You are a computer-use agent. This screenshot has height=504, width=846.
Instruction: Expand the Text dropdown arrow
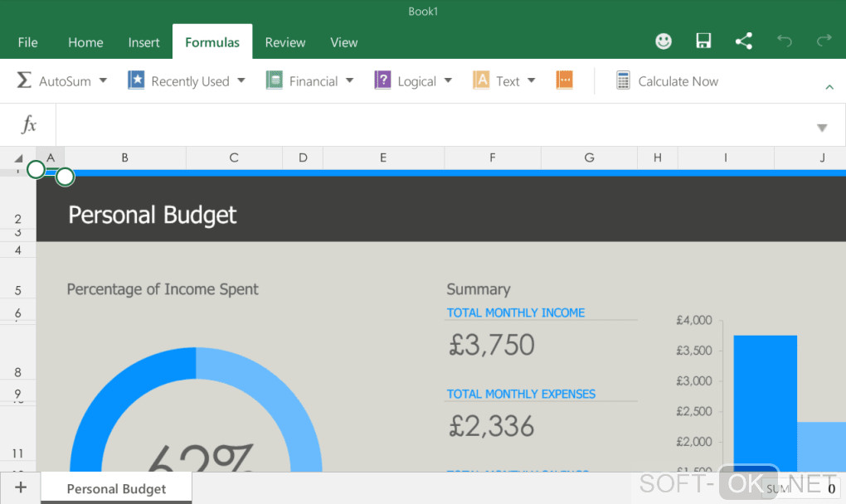[532, 81]
